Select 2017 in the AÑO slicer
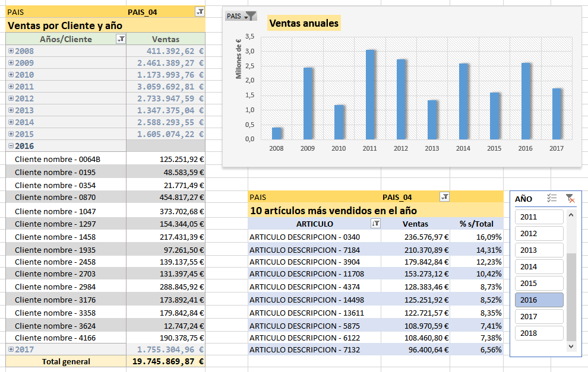Viewport: 588px width, 372px height. point(539,316)
